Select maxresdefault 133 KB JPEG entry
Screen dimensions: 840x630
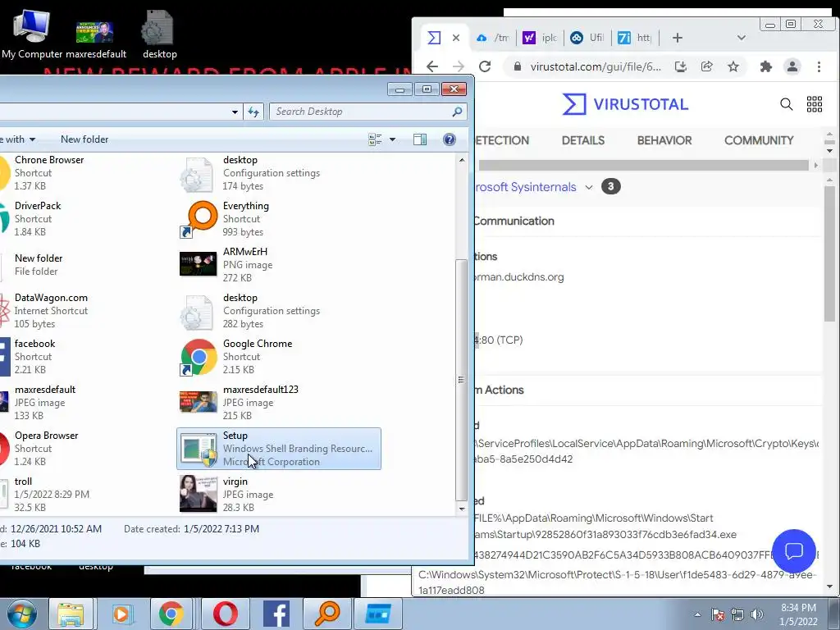click(45, 402)
